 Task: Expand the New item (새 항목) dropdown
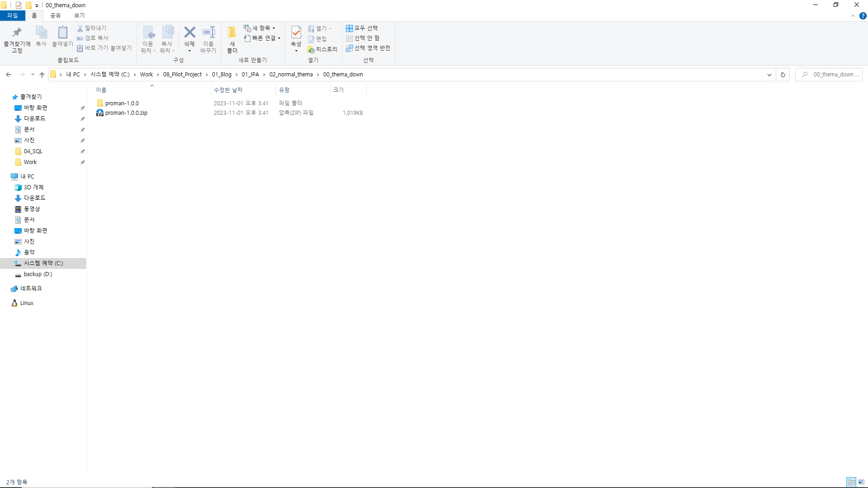pyautogui.click(x=259, y=28)
